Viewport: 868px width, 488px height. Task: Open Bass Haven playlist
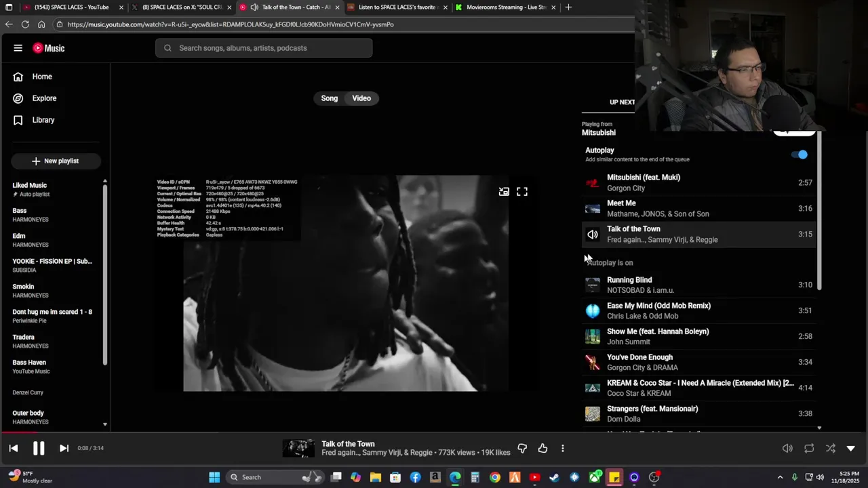click(x=56, y=367)
